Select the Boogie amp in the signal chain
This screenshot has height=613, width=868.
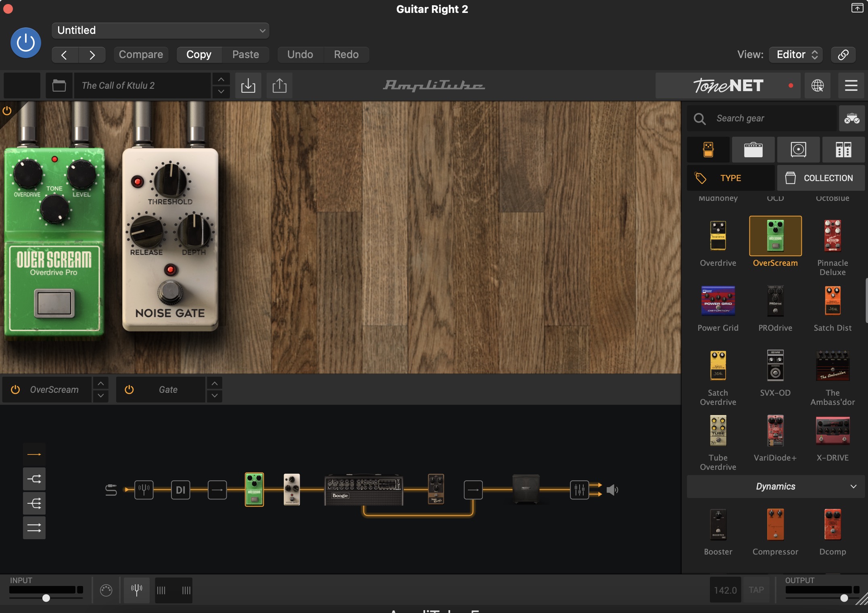364,490
